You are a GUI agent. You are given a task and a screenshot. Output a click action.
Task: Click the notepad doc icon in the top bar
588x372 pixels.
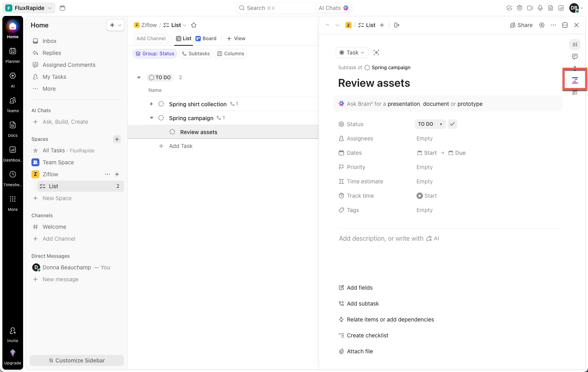point(551,8)
